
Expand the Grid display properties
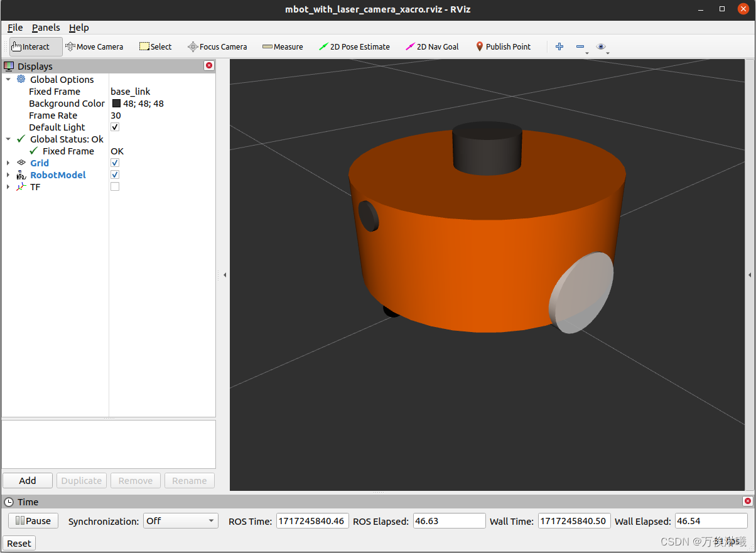pyautogui.click(x=8, y=163)
